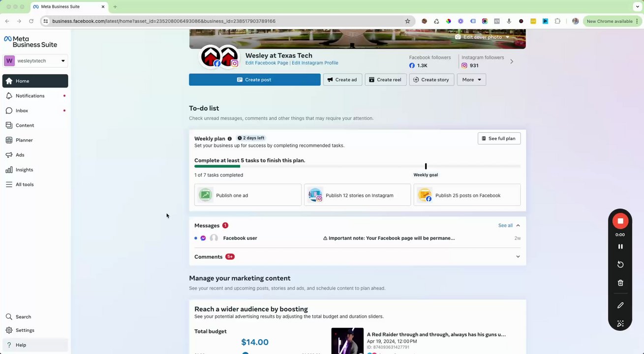Open the Content section
The height and width of the screenshot is (354, 644).
(35, 125)
